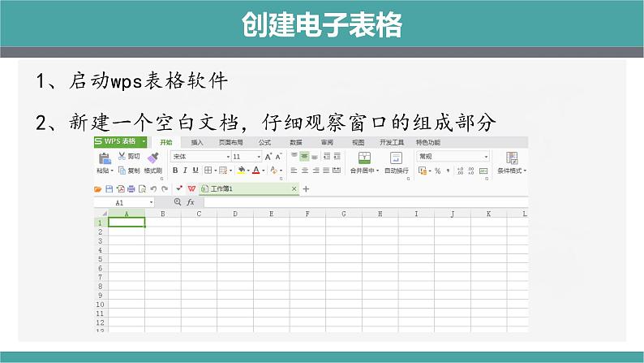Expand the Paste (粘贴) options arrow
This screenshot has width=644, height=363.
pyautogui.click(x=112, y=171)
